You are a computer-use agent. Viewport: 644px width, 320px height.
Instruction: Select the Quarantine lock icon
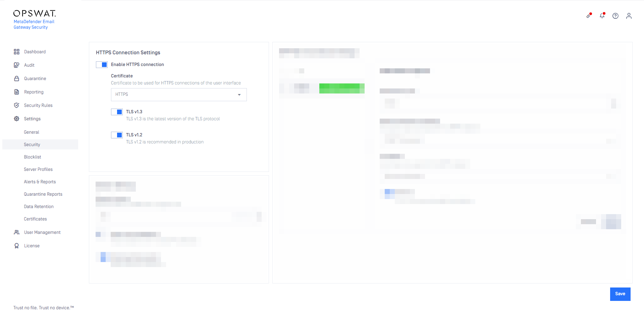pyautogui.click(x=16, y=78)
